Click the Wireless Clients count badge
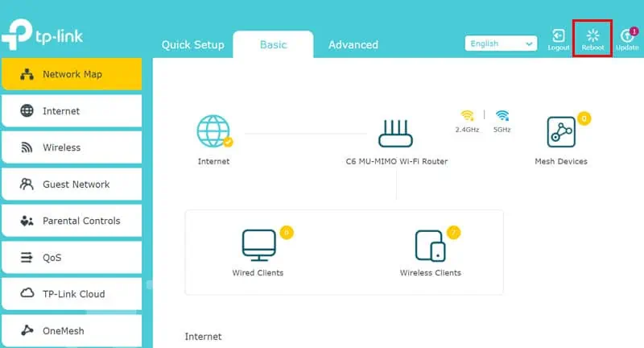Viewport: 644px width, 348px height. click(x=454, y=233)
